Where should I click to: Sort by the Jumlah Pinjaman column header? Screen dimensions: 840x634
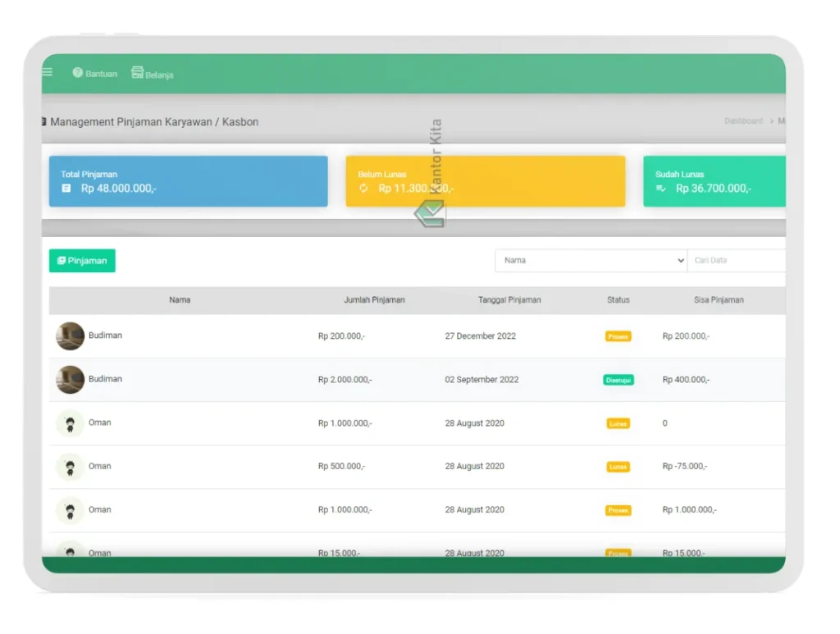pyautogui.click(x=374, y=300)
